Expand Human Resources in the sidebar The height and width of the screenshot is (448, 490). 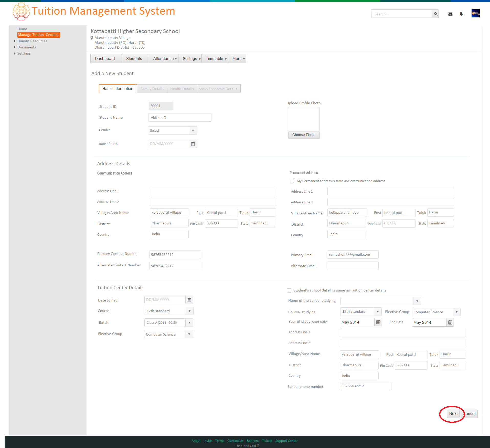coord(32,41)
